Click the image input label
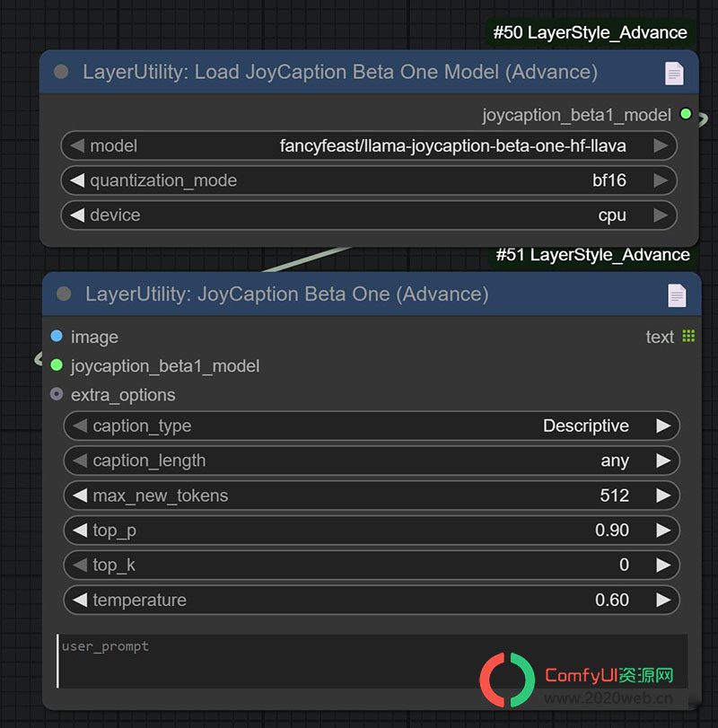The image size is (718, 728). tap(94, 338)
